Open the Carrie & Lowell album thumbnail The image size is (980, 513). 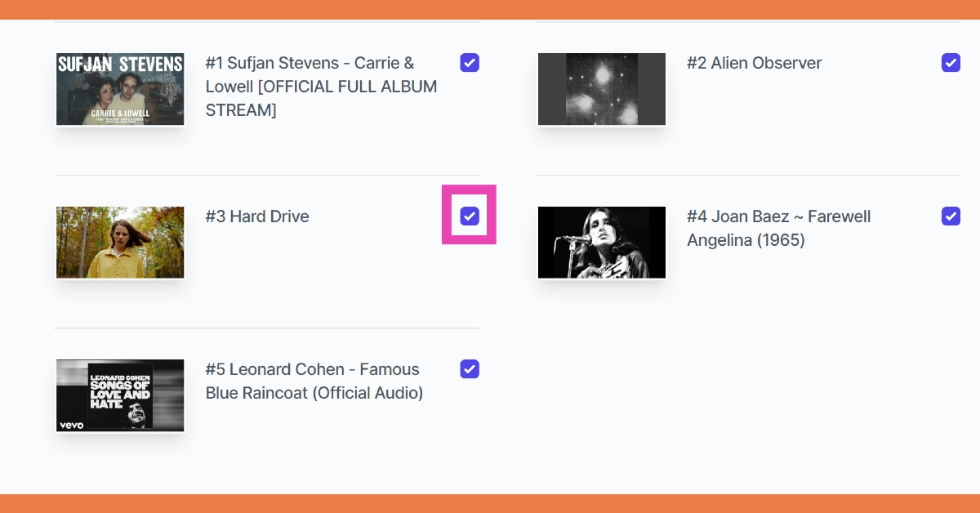[120, 90]
